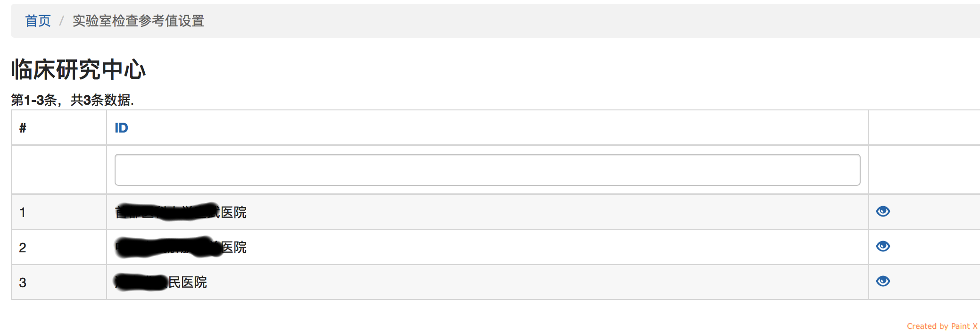Sort table by ID column header

click(121, 128)
